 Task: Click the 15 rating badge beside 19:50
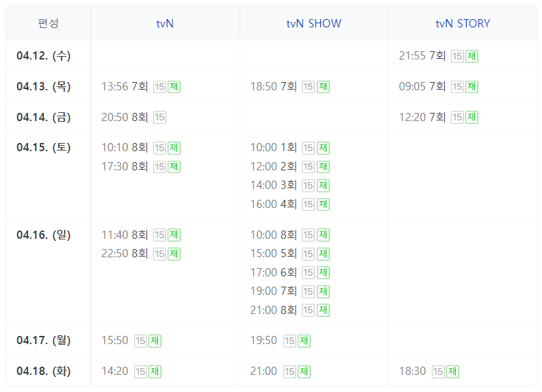(x=289, y=341)
